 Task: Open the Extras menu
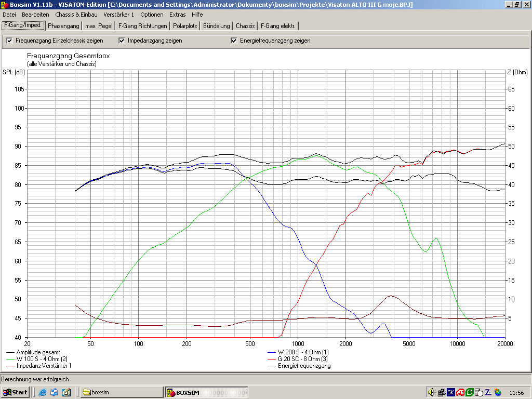tap(178, 15)
